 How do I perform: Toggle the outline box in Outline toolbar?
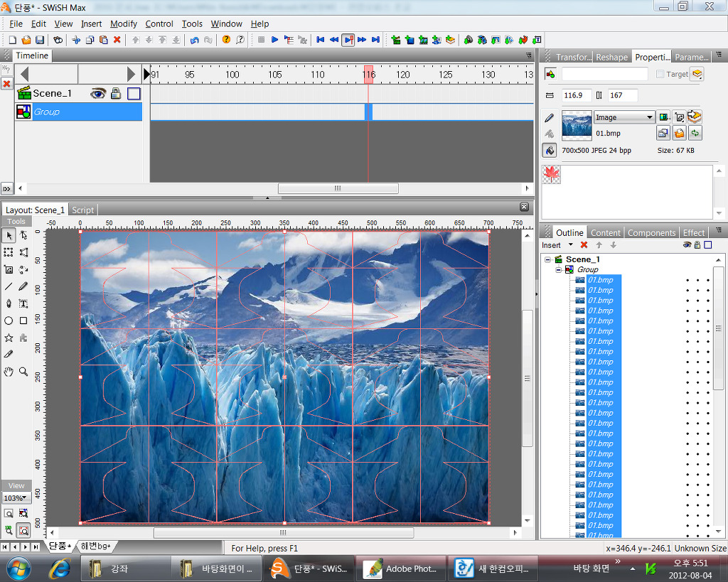[x=708, y=245]
